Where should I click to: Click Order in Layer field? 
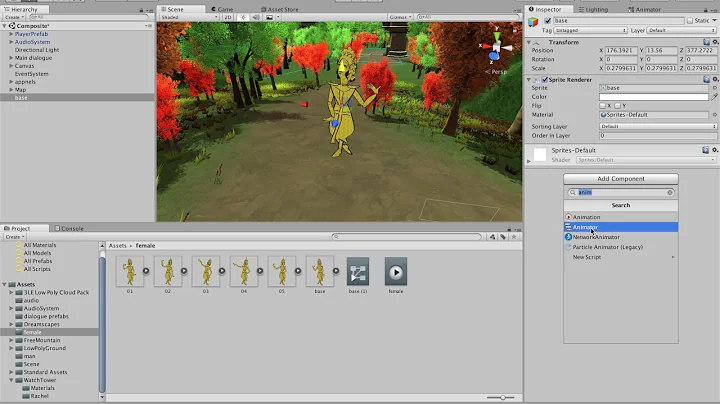(x=658, y=135)
